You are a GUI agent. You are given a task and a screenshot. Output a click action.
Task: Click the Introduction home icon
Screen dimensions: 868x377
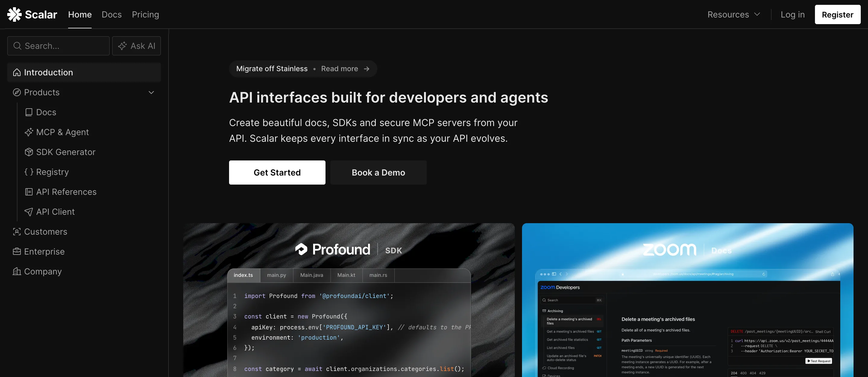pos(17,72)
